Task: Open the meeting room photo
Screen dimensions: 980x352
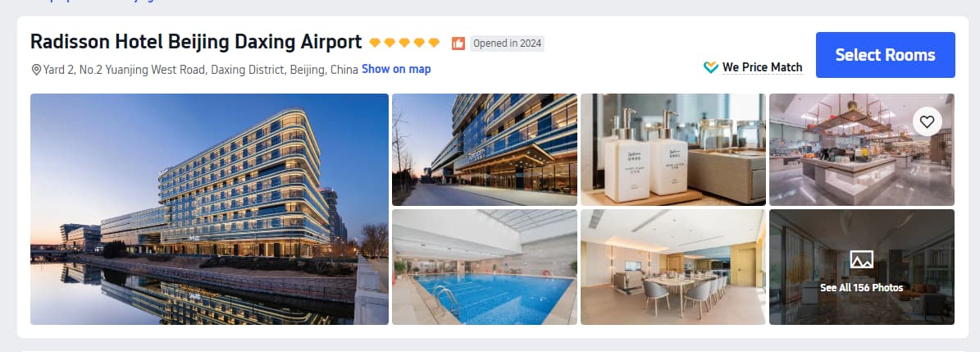Action: click(x=673, y=267)
